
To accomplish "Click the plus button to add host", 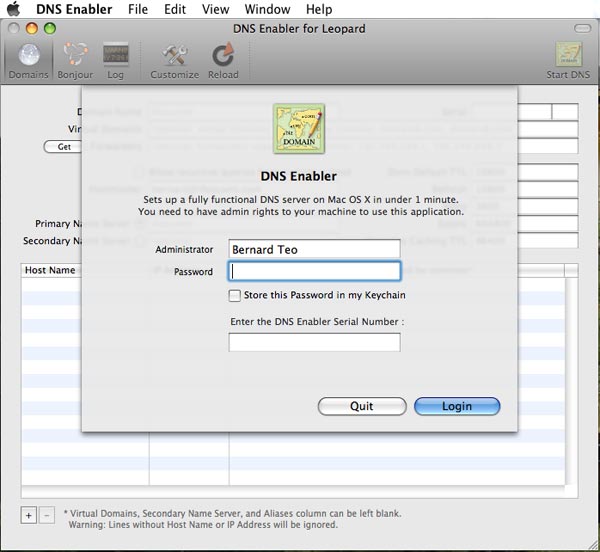I will pos(28,515).
